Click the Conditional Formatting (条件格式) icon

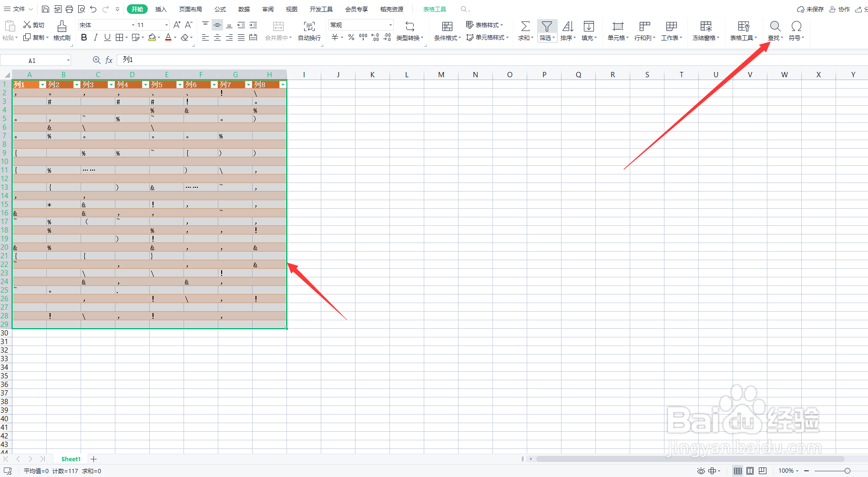click(447, 26)
